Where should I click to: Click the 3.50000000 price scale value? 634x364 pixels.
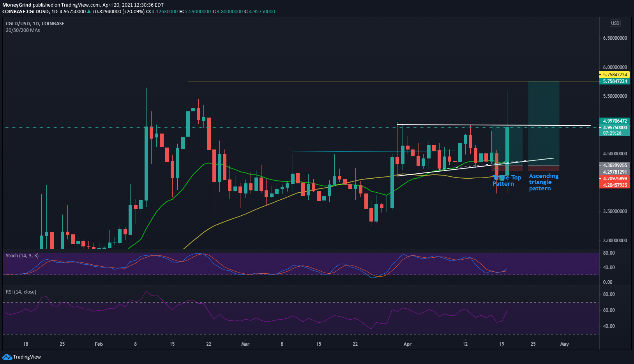(615, 211)
